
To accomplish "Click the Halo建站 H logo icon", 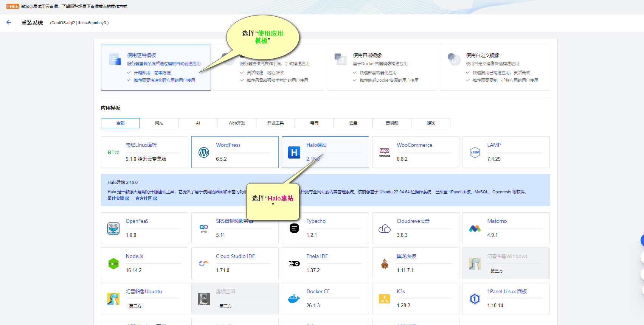I will (294, 152).
